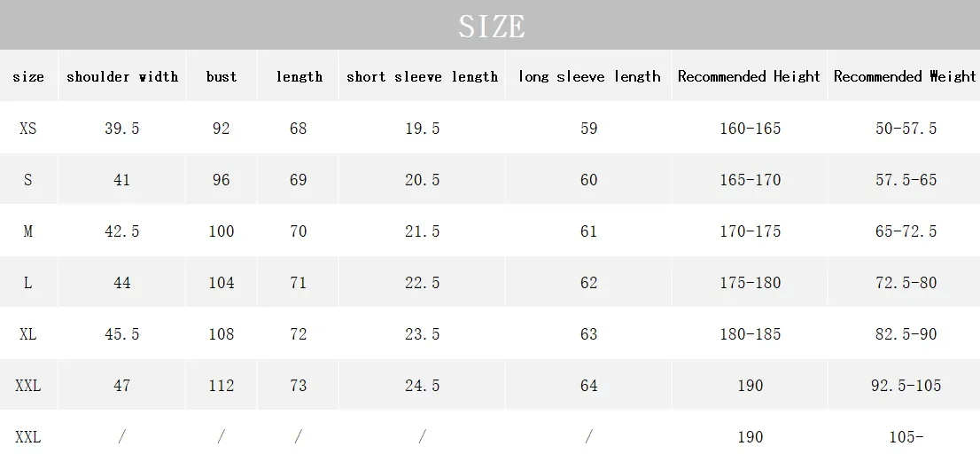Click the S size row label
Screen dimensions: 980x454
coord(28,180)
